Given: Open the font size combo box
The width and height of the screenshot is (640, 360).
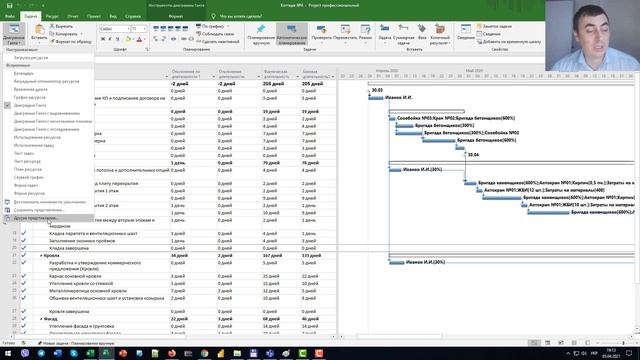Looking at the screenshot, I should pyautogui.click(x=139, y=29).
